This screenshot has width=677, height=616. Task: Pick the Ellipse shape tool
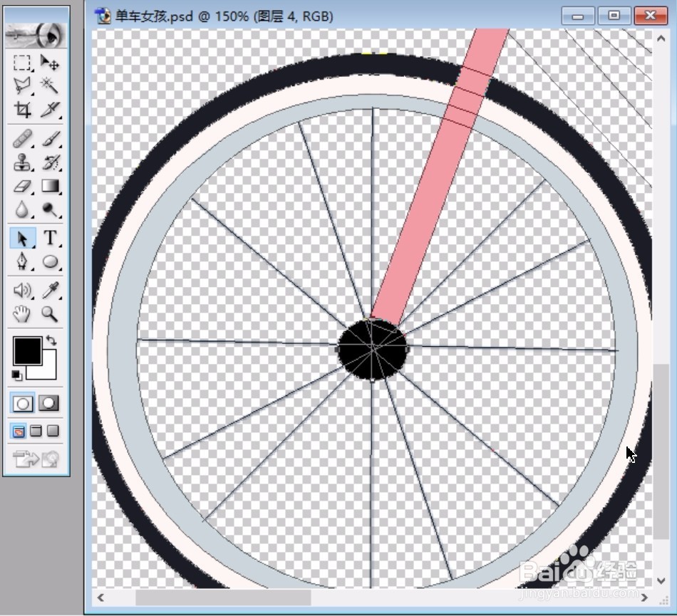click(50, 261)
